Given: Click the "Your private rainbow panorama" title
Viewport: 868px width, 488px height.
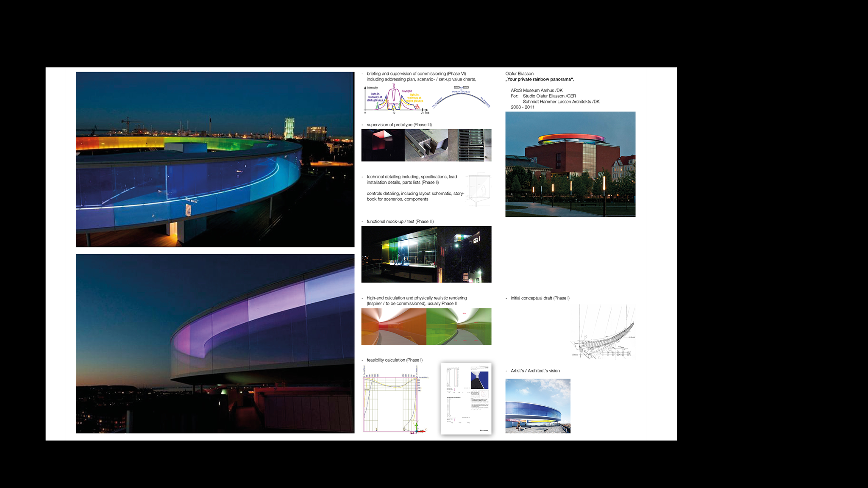Looking at the screenshot, I should click(539, 79).
